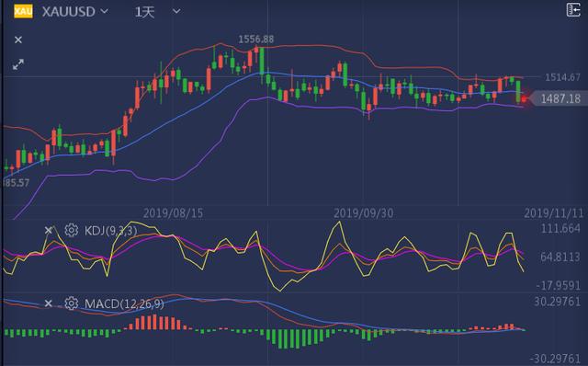Click the KDJ(9,3,3) label
The height and width of the screenshot is (366, 588).
[111, 231]
